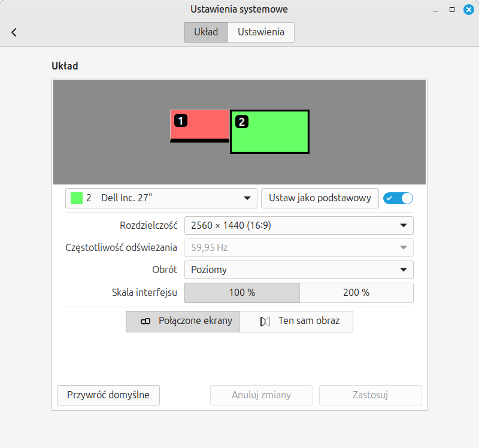Screen dimensions: 479x448
Task: Click the Zastosuj button
Action: [371, 395]
